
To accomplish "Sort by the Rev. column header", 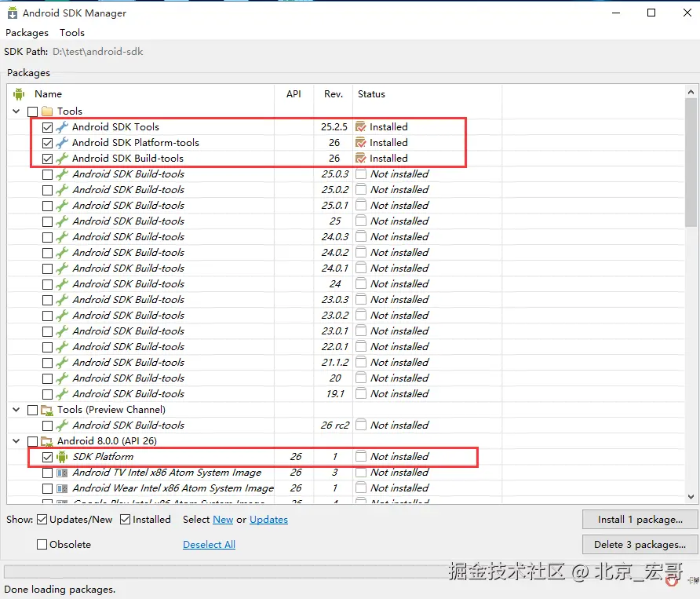I will pyautogui.click(x=334, y=93).
